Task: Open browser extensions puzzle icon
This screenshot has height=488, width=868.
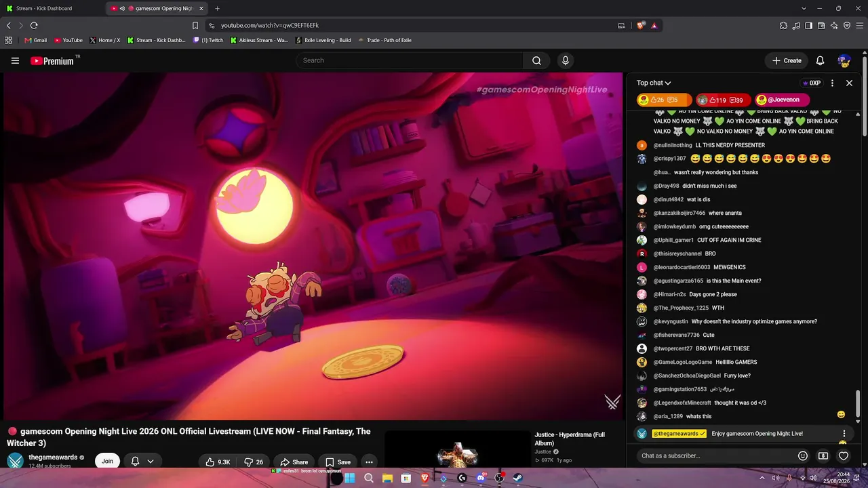Action: 783,26
